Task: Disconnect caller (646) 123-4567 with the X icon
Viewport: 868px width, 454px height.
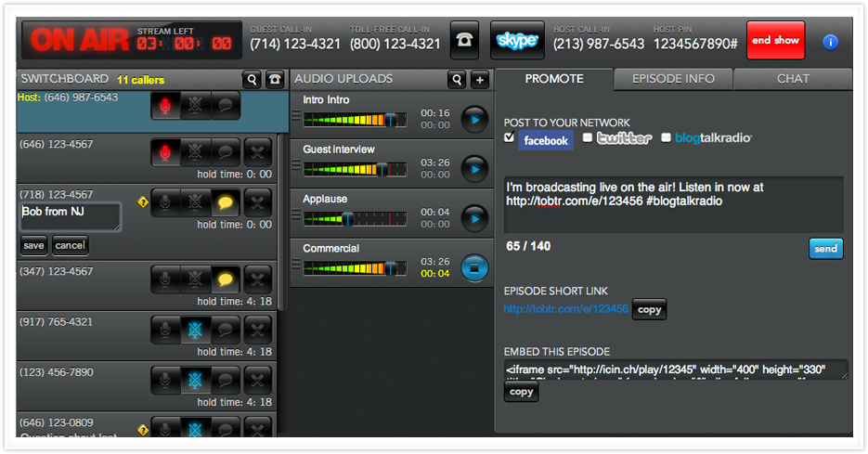Action: point(257,151)
